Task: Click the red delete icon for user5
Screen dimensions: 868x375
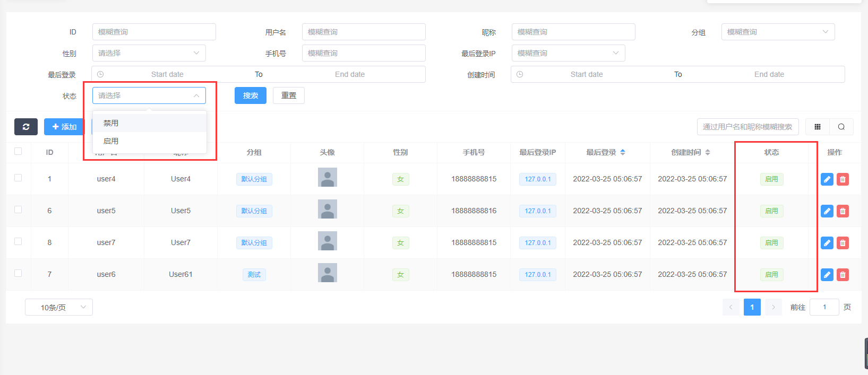Action: (843, 211)
